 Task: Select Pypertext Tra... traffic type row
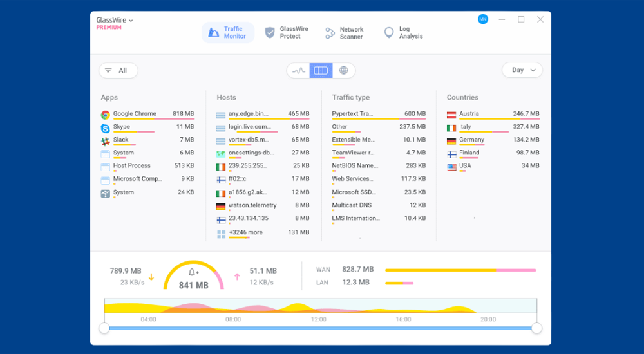[x=379, y=115]
